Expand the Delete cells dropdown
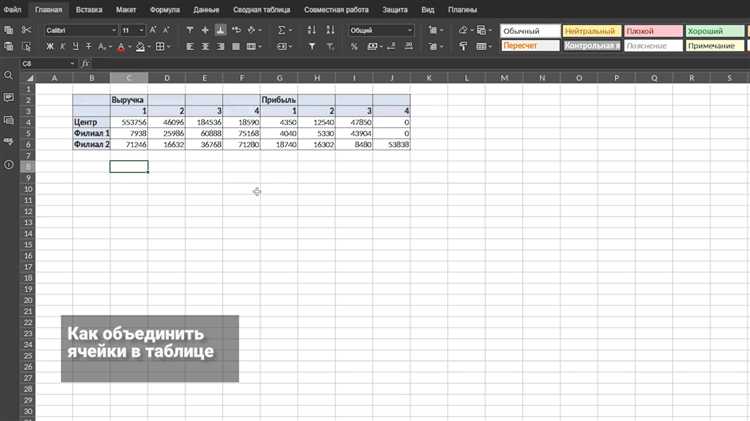 (441, 46)
